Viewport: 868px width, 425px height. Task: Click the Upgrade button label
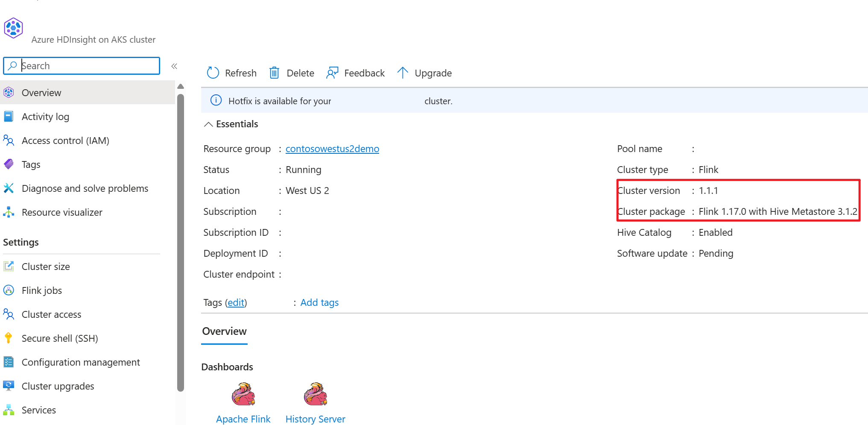433,73
